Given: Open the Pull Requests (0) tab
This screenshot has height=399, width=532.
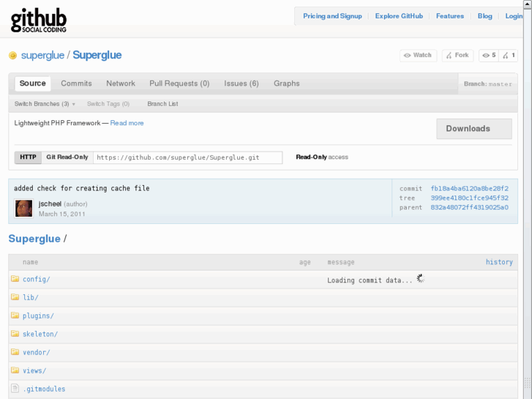Looking at the screenshot, I should pyautogui.click(x=179, y=83).
